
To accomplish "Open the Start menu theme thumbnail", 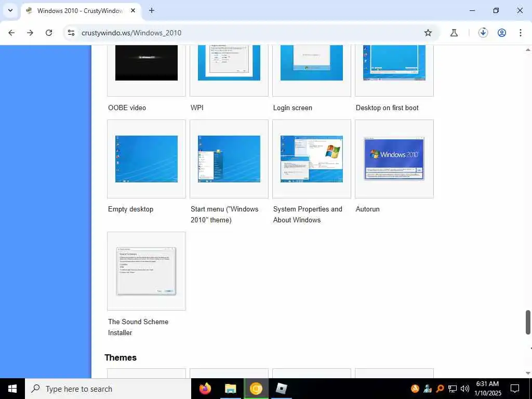I will (x=229, y=159).
